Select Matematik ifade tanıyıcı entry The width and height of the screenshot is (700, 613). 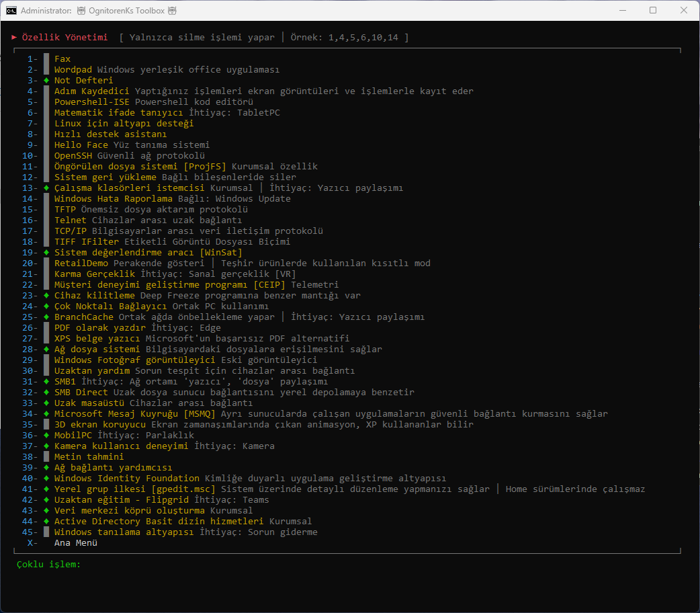(119, 113)
